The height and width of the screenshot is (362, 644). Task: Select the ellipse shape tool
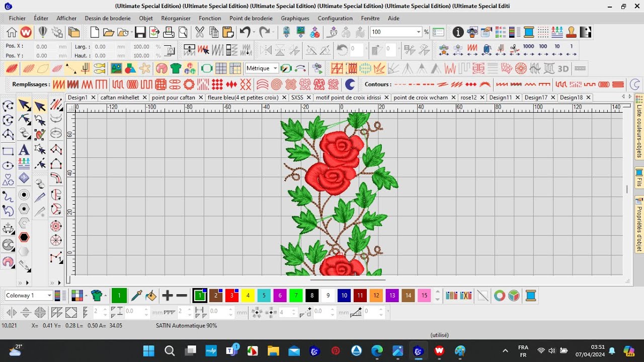8,165
